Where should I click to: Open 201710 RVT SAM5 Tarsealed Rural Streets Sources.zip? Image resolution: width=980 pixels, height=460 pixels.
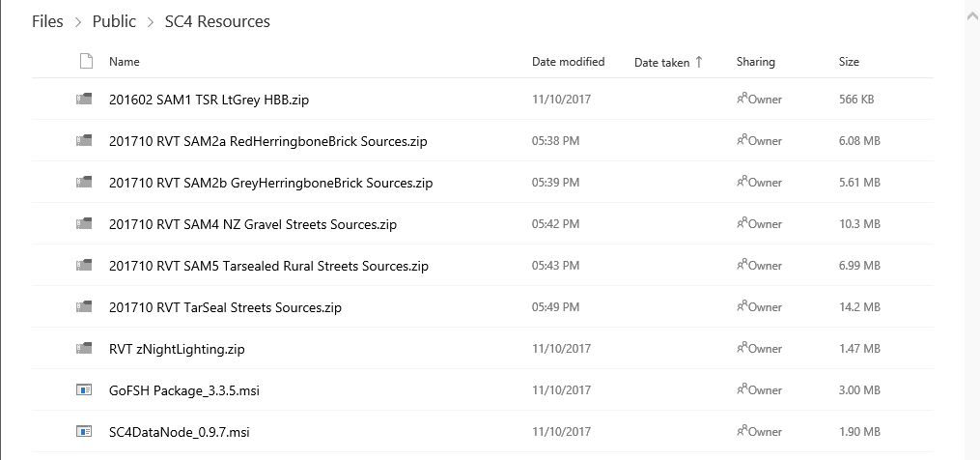[x=268, y=266]
